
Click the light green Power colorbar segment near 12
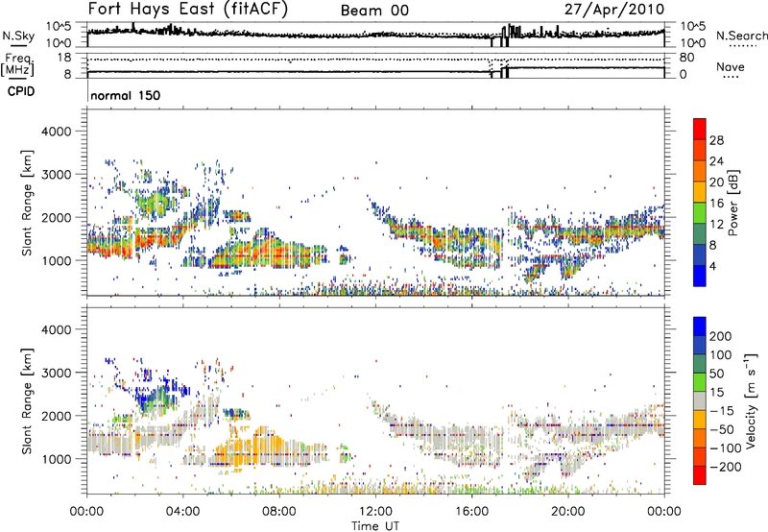(x=700, y=212)
